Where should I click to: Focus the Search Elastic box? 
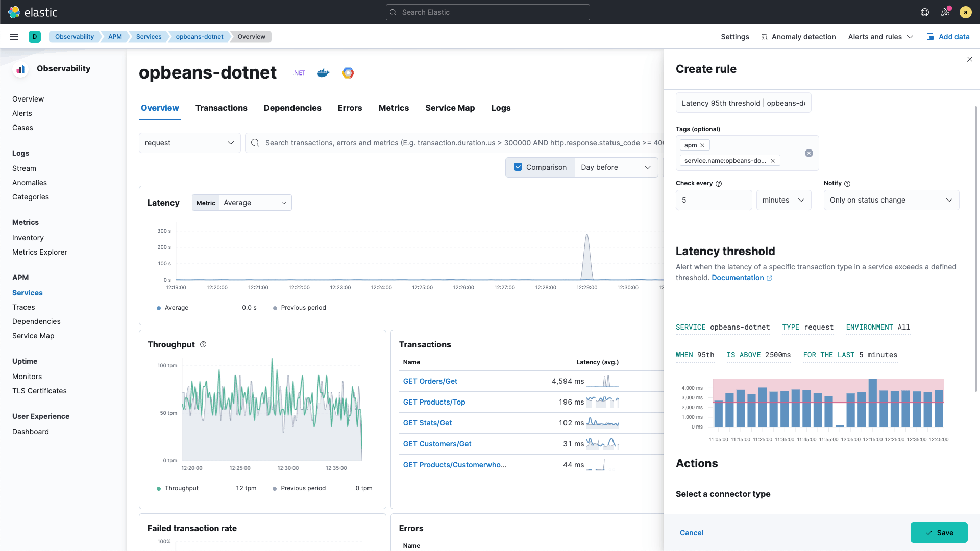(x=487, y=12)
